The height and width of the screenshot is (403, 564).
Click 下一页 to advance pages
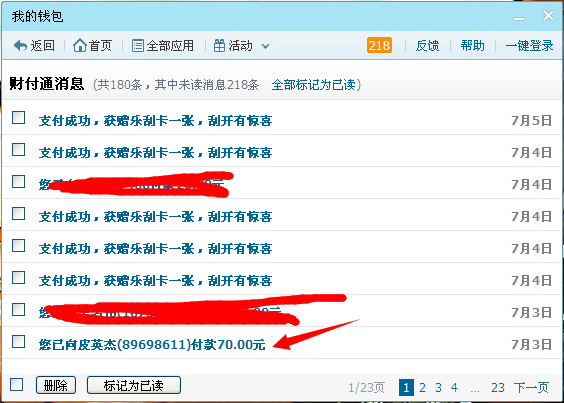(531, 388)
